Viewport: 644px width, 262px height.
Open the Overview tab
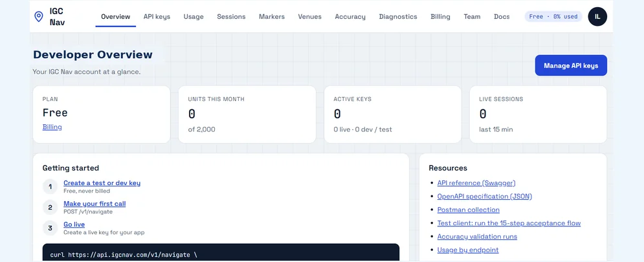[x=115, y=17]
